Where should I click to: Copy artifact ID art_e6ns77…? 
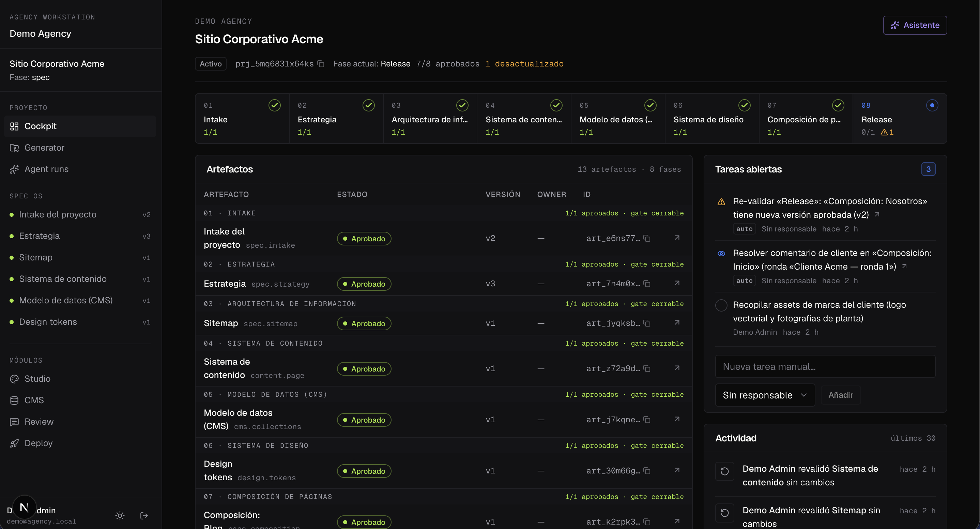tap(647, 238)
